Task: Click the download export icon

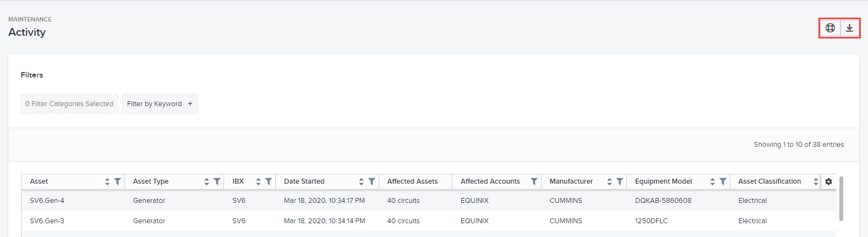Action: click(x=849, y=28)
